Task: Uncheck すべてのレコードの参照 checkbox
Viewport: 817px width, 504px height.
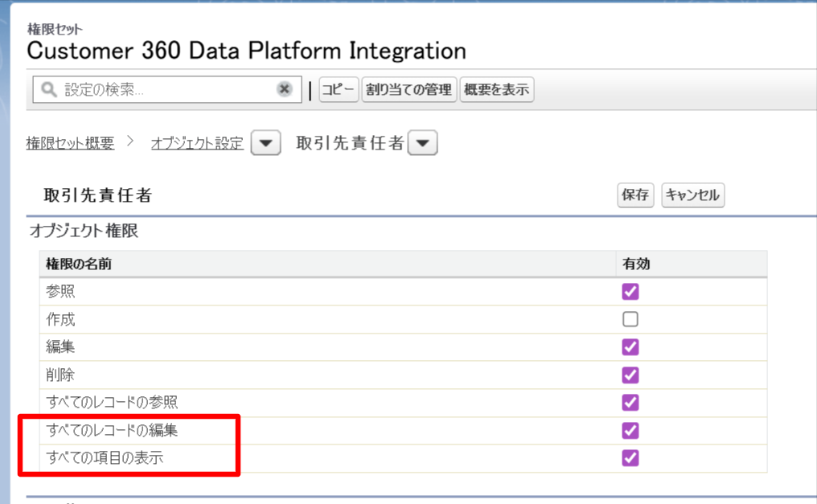Action: click(630, 403)
